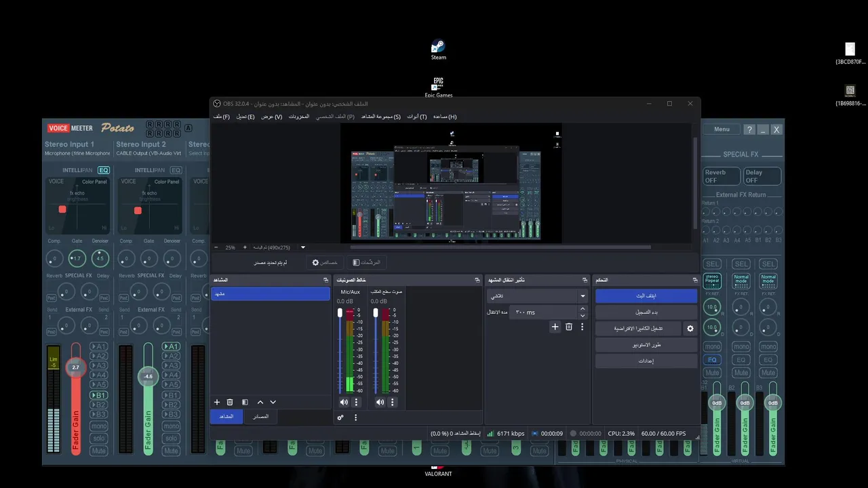
Task: Add a scene transition with plus icon
Action: click(555, 327)
